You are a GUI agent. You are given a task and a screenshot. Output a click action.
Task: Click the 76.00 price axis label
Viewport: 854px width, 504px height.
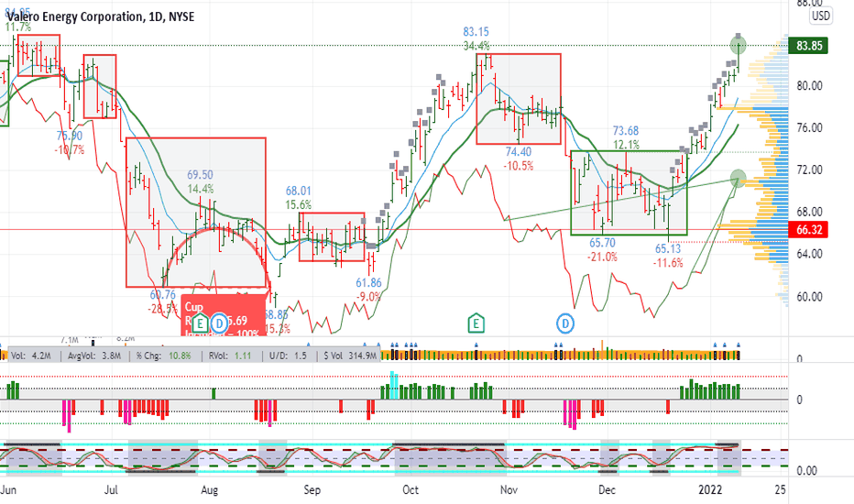click(x=809, y=127)
